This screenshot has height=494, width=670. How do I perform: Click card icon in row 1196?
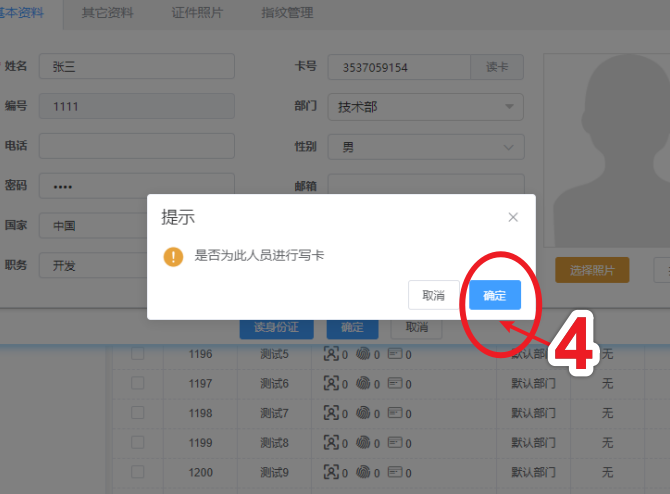click(x=394, y=354)
